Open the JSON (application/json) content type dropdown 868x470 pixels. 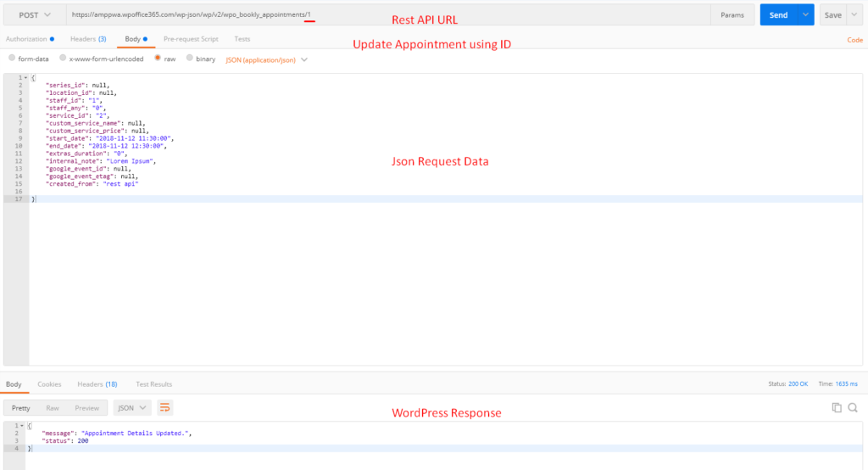[x=266, y=60]
